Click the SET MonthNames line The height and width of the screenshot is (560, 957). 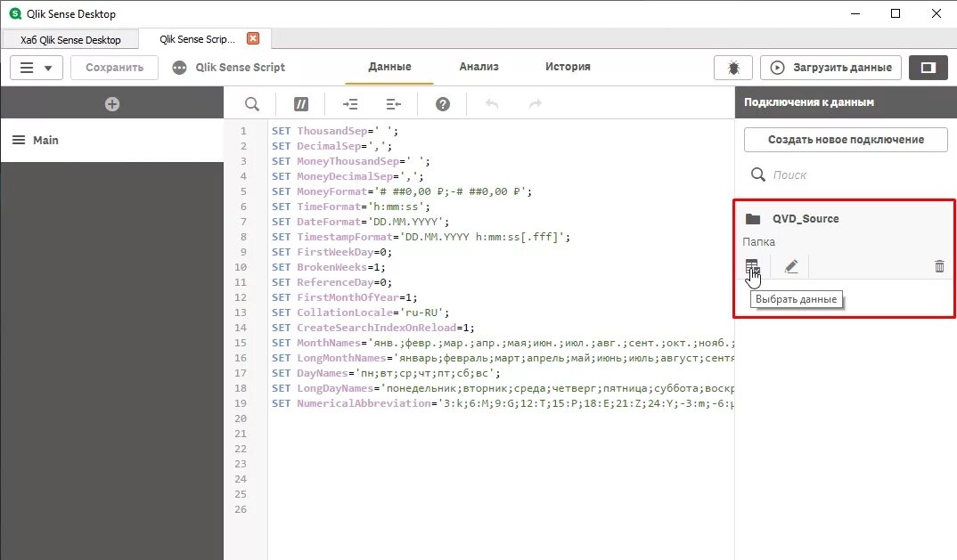click(503, 343)
